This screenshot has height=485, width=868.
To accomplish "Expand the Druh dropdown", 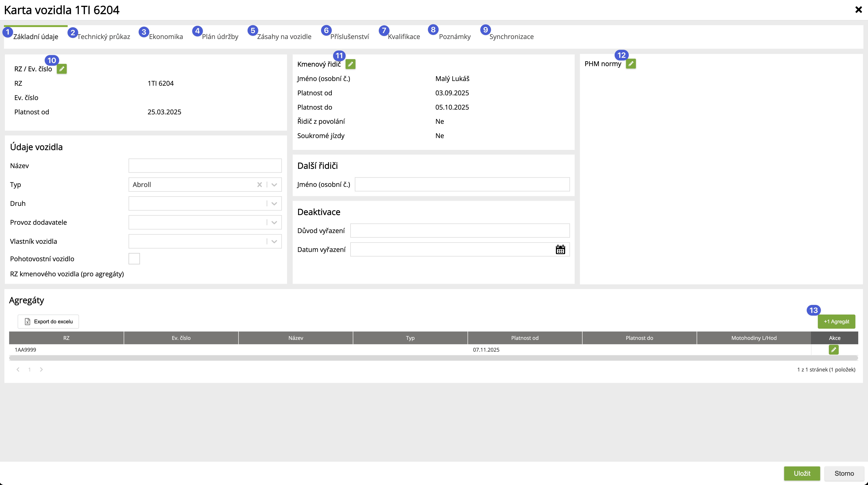I will [x=274, y=203].
